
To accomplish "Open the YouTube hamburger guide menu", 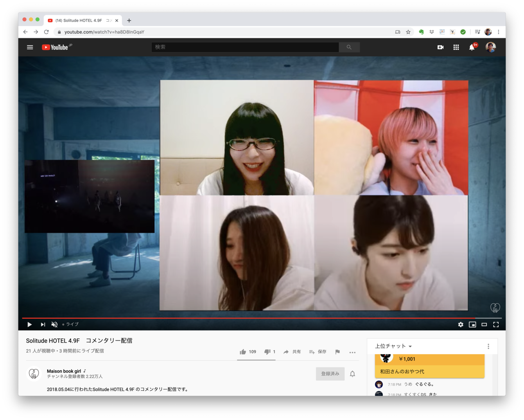I will (x=30, y=47).
